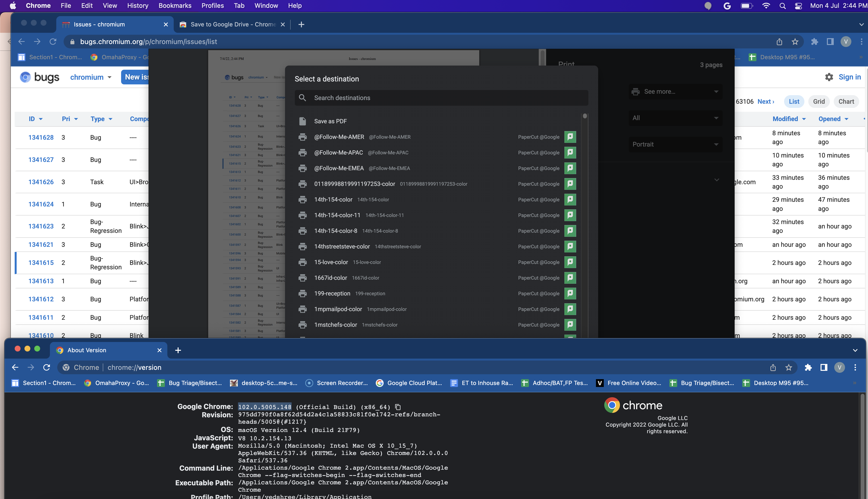This screenshot has width=868, height=499.
Task: Open Google Cloud Plat... bookmark
Action: (409, 383)
